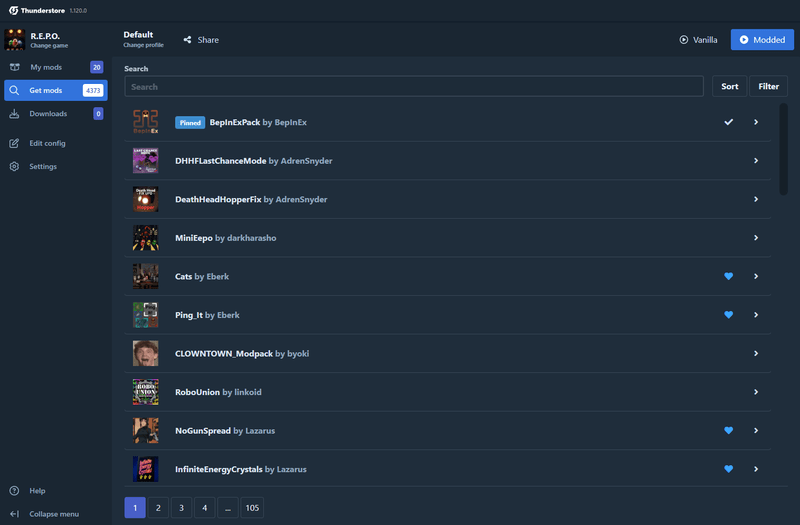Viewport: 800px width, 525px height.
Task: Click the Thunderstore logo in the title bar
Action: pyautogui.click(x=13, y=10)
